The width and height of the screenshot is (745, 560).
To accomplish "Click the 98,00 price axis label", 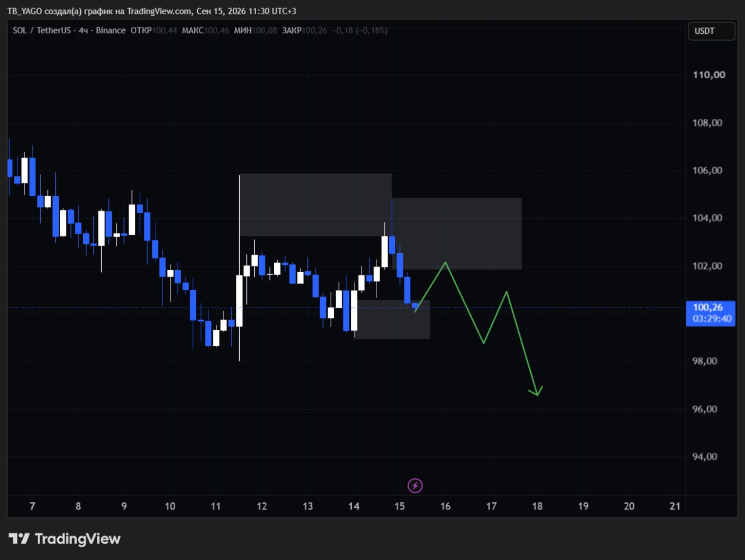I will click(x=705, y=361).
